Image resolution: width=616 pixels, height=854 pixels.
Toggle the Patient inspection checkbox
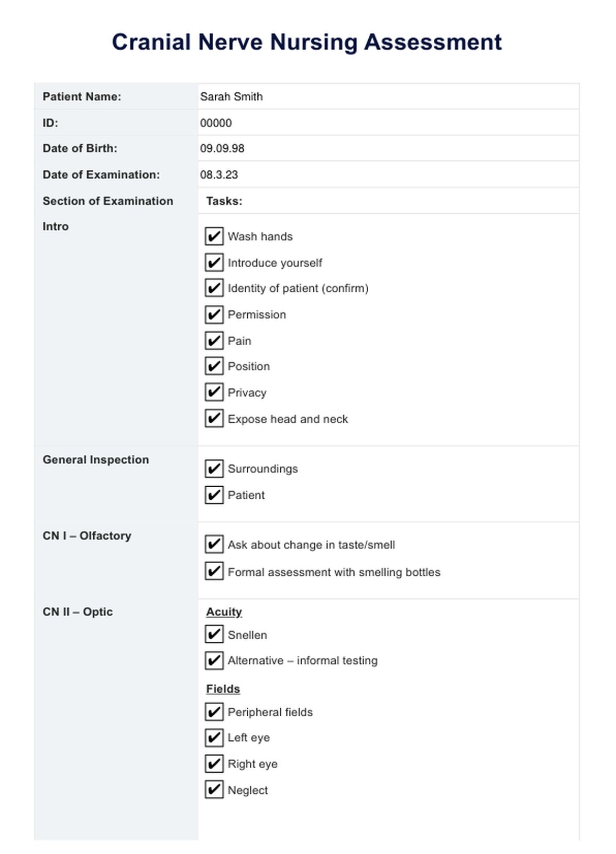214,495
